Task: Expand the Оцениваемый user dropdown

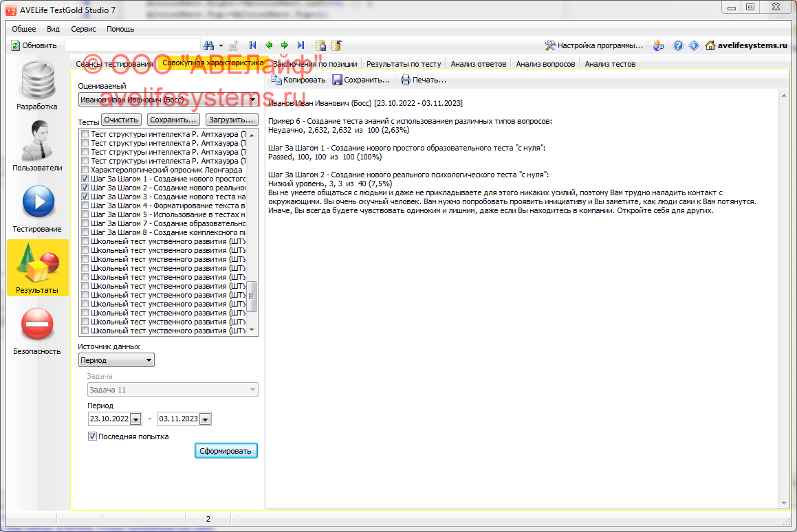Action: [x=252, y=100]
